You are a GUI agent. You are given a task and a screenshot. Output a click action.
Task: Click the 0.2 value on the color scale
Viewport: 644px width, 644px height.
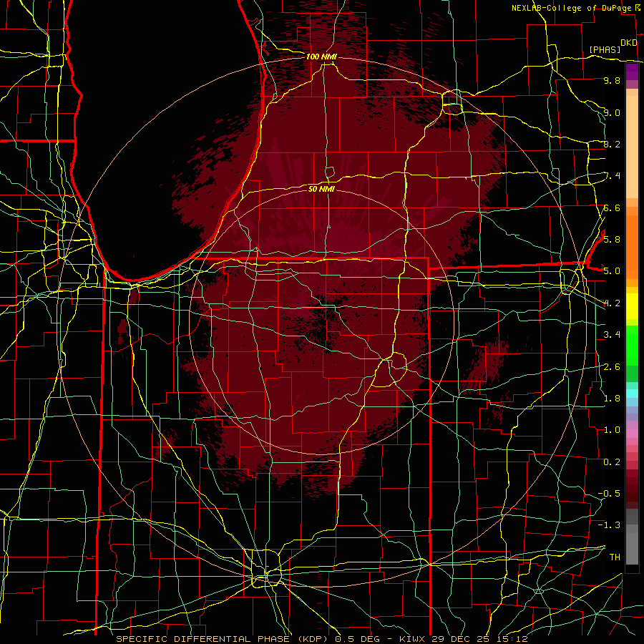point(612,462)
